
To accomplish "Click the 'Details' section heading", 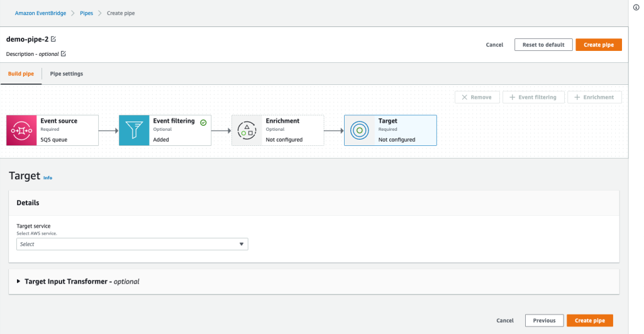I will pyautogui.click(x=28, y=203).
